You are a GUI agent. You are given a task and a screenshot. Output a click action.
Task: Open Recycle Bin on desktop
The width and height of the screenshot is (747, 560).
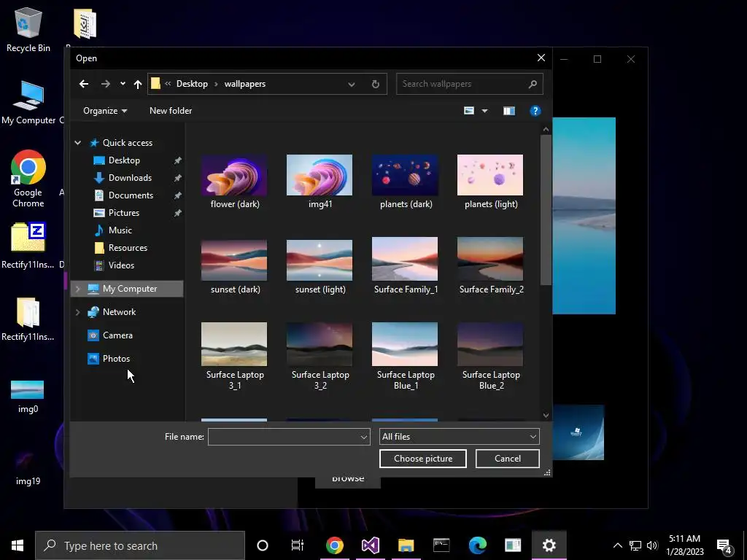click(x=28, y=29)
